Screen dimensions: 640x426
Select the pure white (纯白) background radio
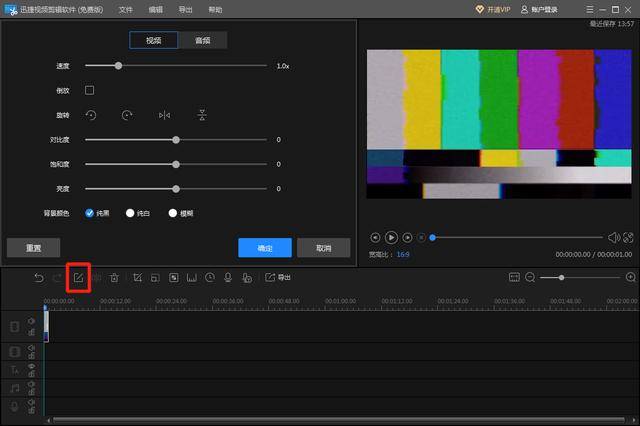click(130, 213)
